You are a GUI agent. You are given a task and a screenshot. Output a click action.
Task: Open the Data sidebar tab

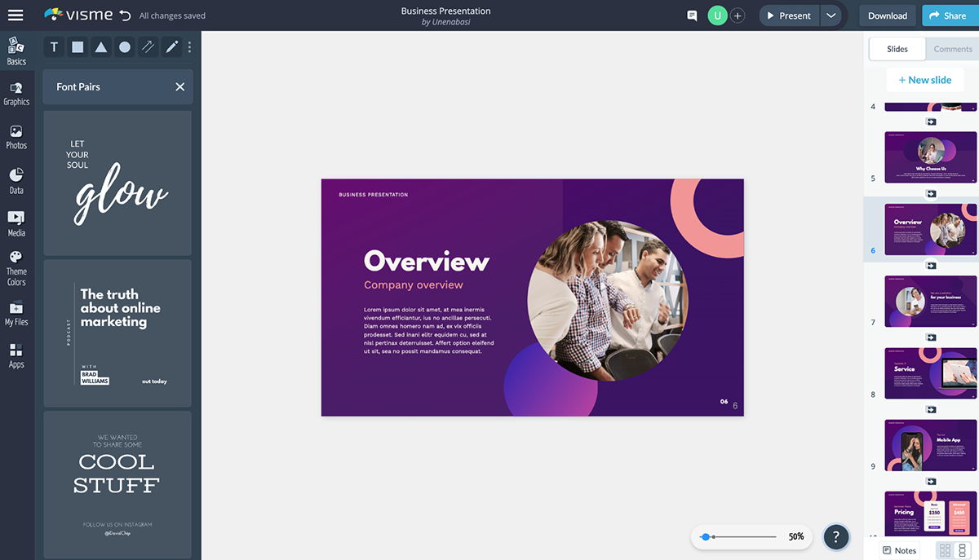click(x=16, y=181)
